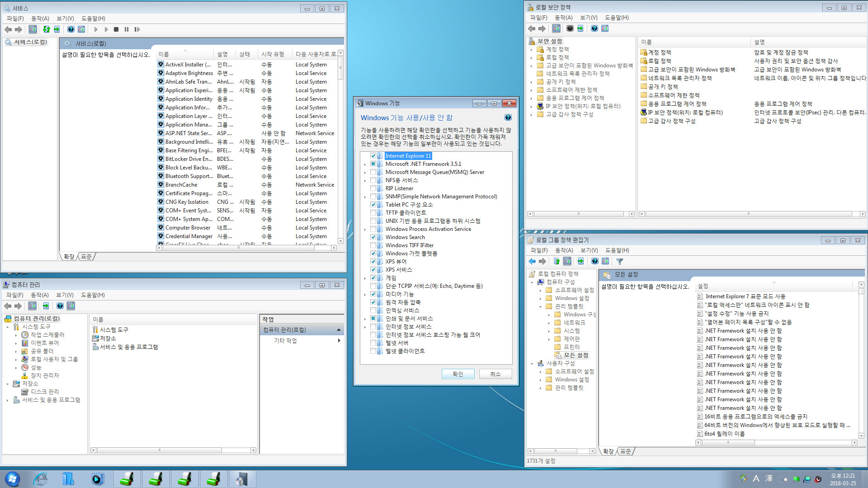The width and height of the screenshot is (868, 488).
Task: Check the TFTP client feature checkbox
Action: point(373,213)
